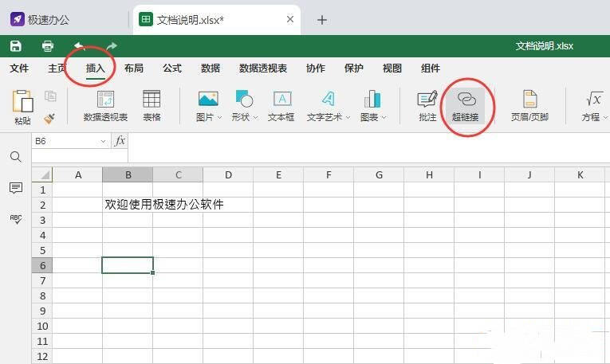Switch to the 数据 tab
The width and height of the screenshot is (610, 364).
211,68
